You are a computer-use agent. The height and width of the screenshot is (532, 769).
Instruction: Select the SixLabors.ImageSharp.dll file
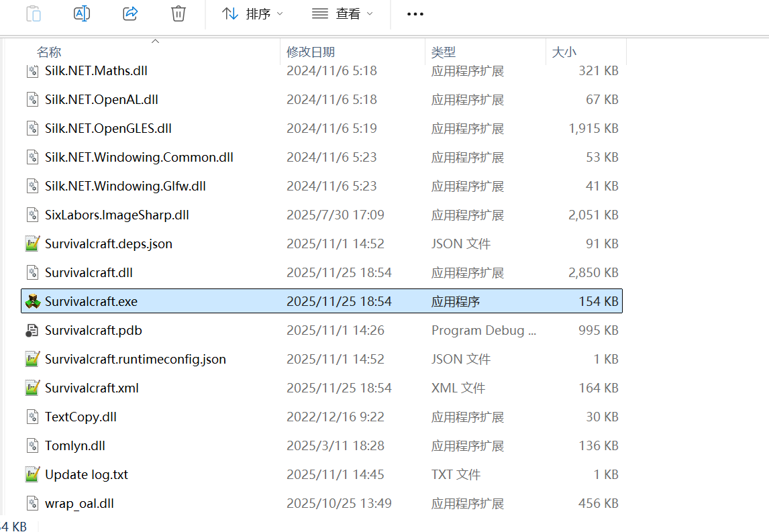tap(117, 215)
